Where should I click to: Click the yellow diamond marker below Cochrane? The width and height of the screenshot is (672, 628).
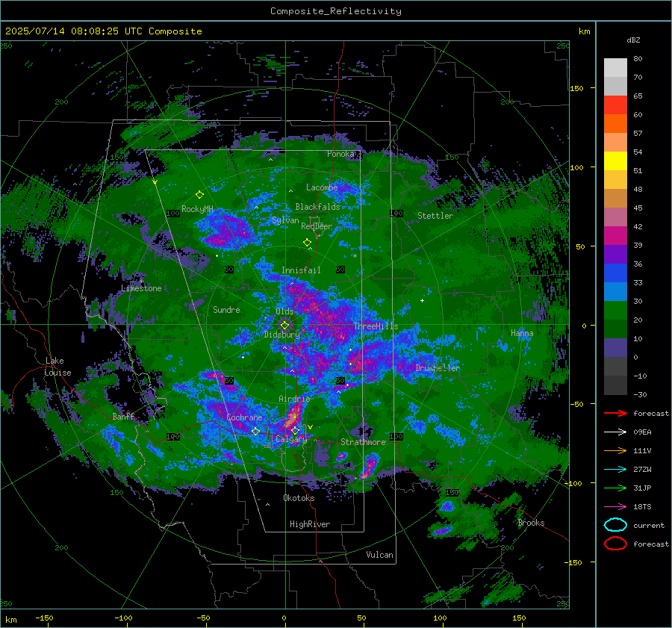tap(255, 431)
